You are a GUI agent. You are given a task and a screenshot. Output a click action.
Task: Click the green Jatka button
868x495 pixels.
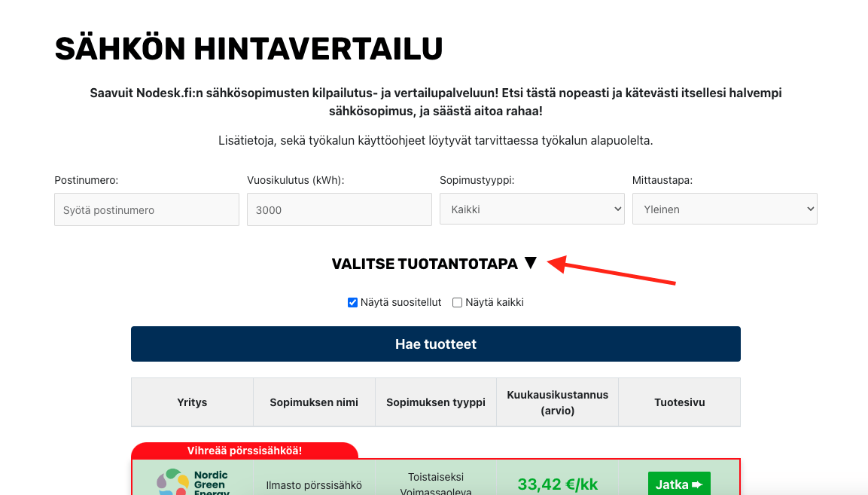coord(678,484)
